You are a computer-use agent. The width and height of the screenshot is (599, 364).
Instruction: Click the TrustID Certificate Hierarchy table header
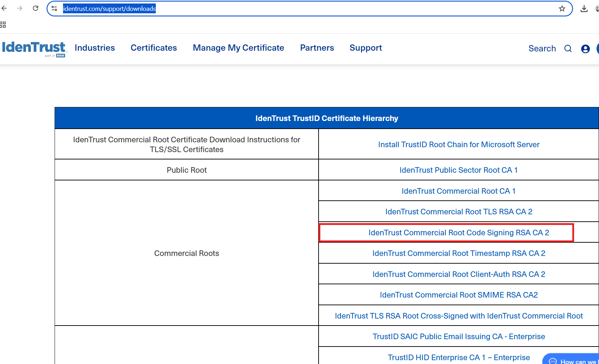point(327,118)
